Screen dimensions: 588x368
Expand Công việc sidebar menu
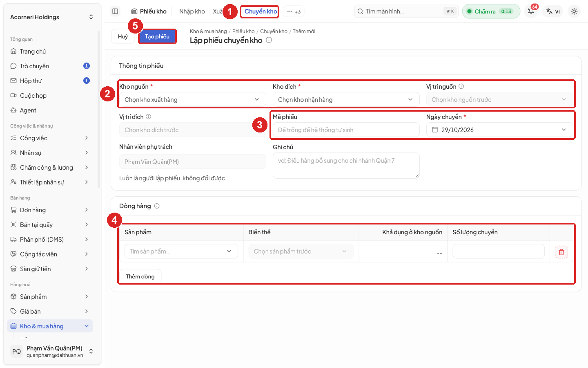[50, 138]
